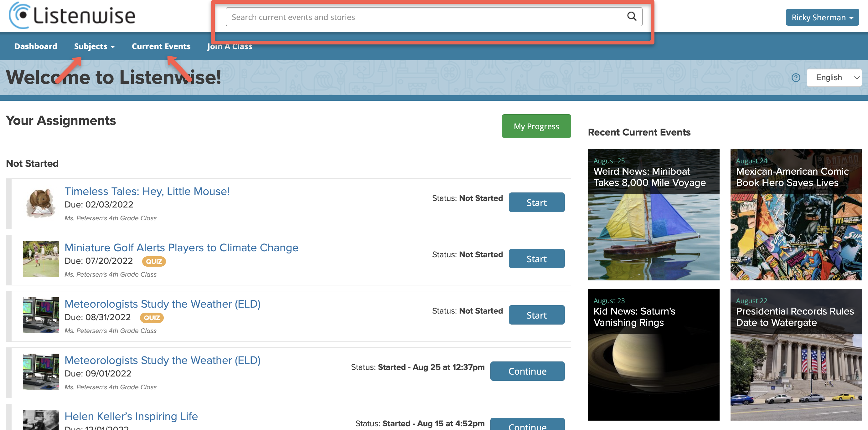Open the Ricky Sherman account dropdown
Screen dimensions: 868x430
click(822, 17)
